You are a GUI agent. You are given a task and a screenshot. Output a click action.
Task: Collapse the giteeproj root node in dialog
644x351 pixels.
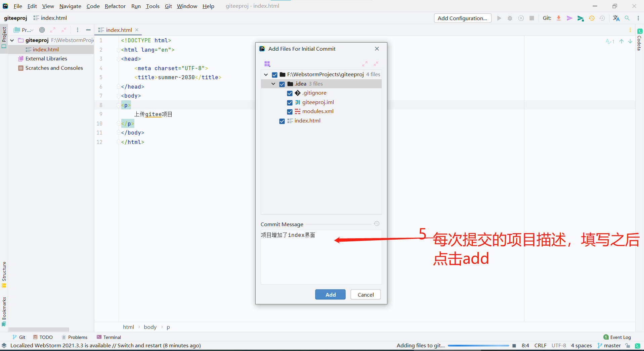(266, 74)
